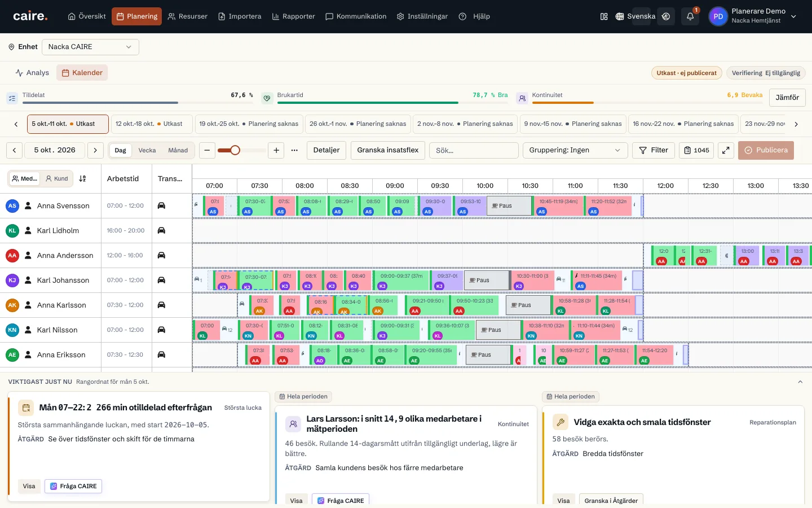812x508 pixels.
Task: Click the Brukartid progress bar
Action: (392, 103)
